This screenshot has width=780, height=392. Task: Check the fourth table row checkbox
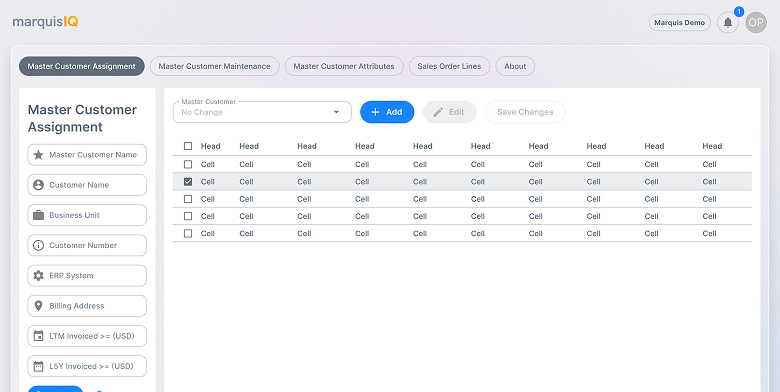pos(188,216)
